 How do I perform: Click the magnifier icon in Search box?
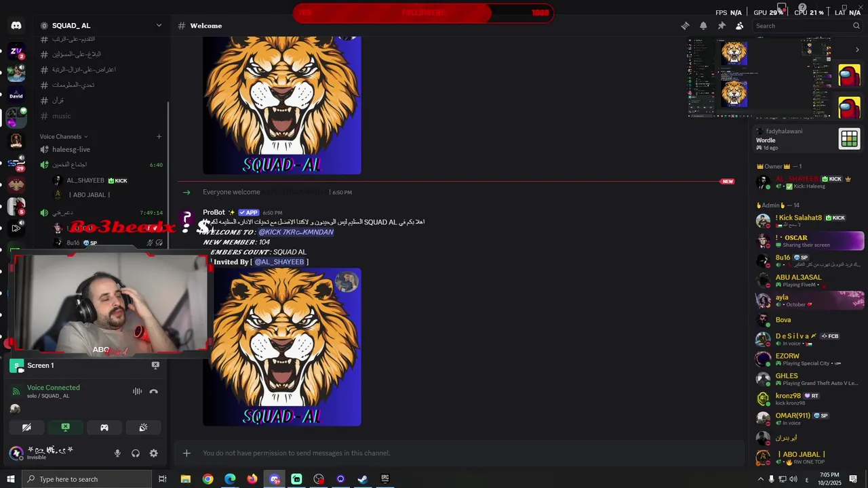pos(856,26)
